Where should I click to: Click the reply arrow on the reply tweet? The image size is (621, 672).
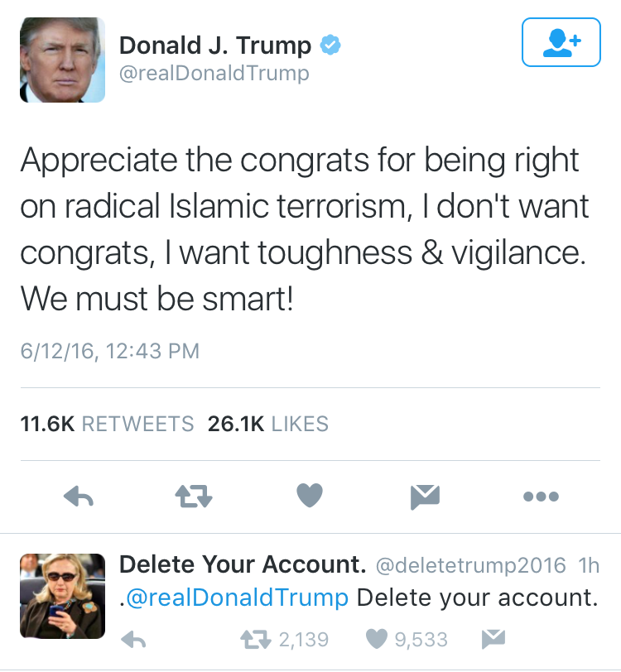click(x=133, y=639)
